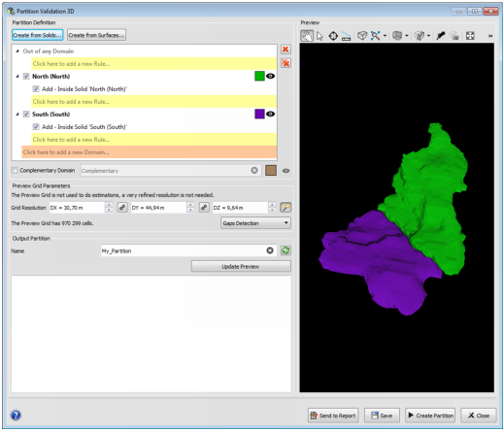Click the Create from Surfaces button
The image size is (504, 431).
pos(96,35)
